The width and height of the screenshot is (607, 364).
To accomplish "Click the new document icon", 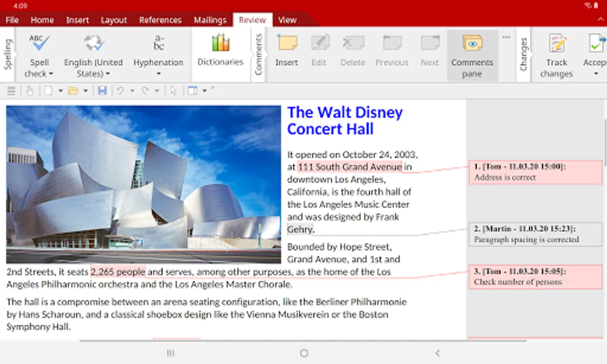I will pyautogui.click(x=49, y=91).
